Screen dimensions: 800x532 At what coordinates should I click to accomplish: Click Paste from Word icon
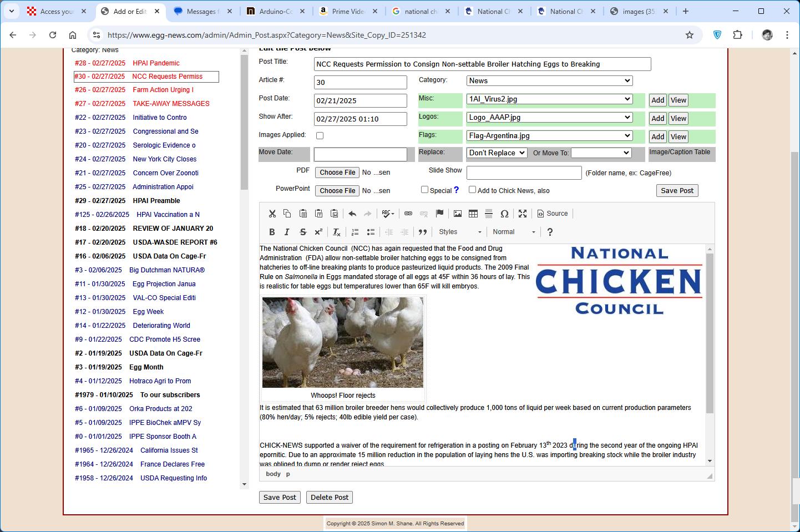(334, 214)
